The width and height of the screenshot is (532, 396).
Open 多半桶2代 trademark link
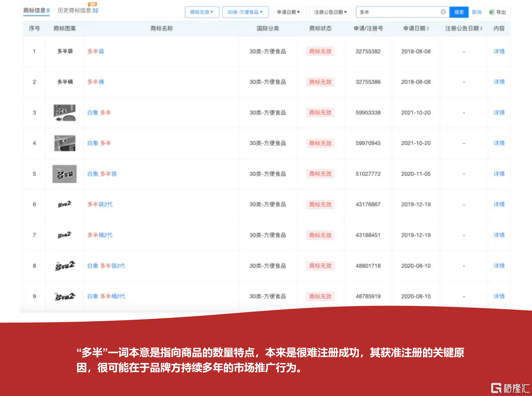100,235
